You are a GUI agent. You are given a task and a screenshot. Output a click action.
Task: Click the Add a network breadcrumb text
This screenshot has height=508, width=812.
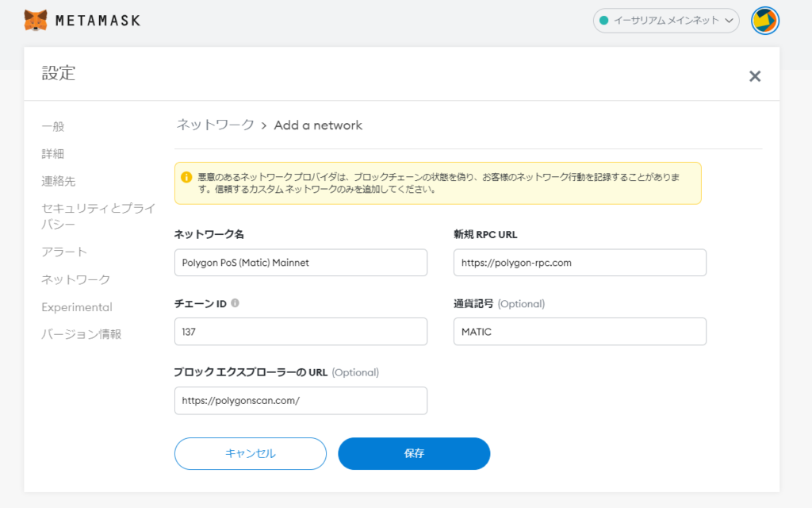[318, 125]
